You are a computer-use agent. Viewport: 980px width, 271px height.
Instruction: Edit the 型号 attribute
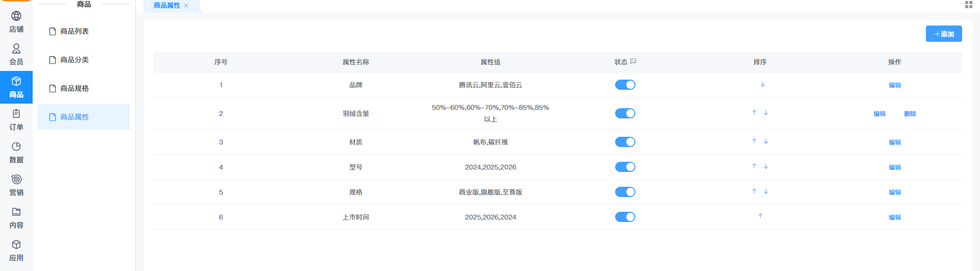click(894, 167)
